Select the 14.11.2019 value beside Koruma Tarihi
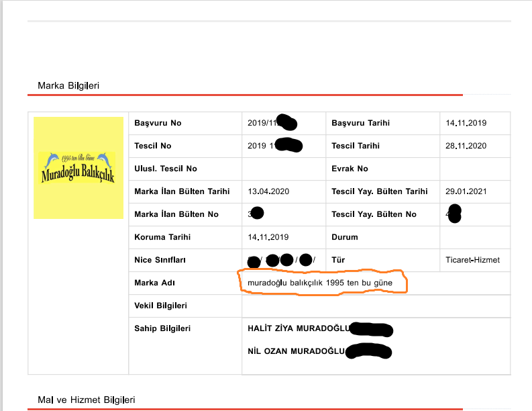 point(268,237)
